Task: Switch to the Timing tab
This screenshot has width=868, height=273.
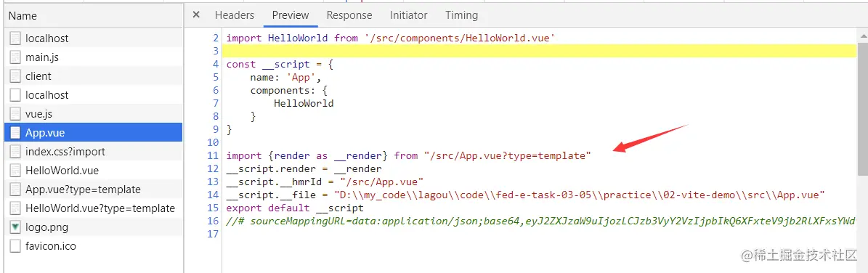Action: (x=462, y=15)
